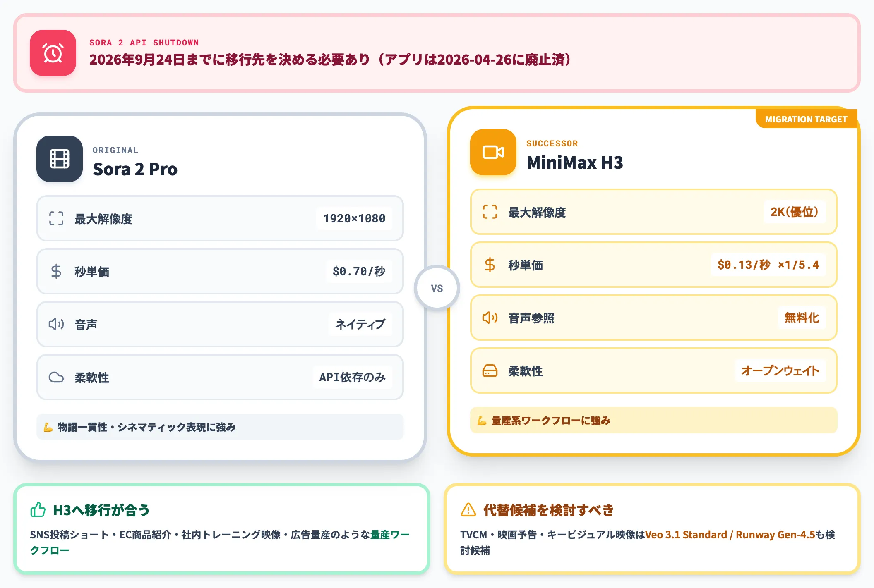Select the オープンウェイト value chip

(780, 370)
